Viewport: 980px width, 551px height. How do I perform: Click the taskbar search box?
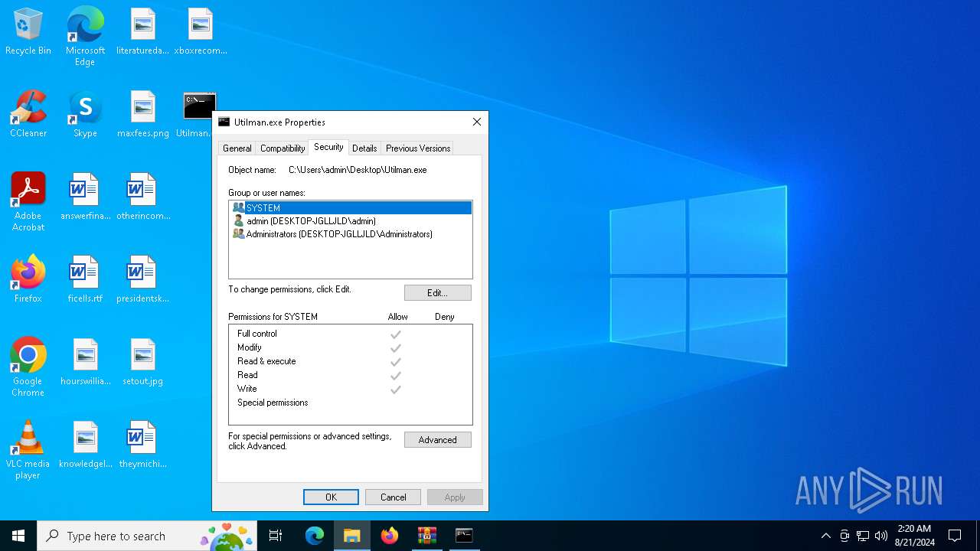click(x=147, y=536)
